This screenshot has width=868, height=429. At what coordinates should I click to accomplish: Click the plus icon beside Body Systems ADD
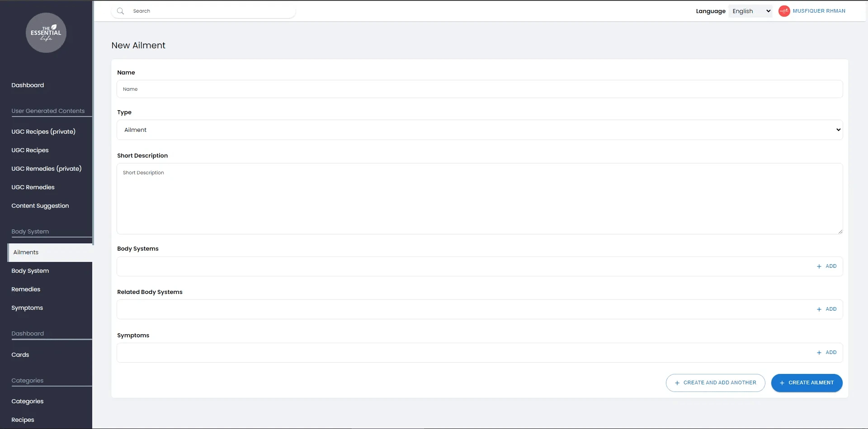pos(819,266)
